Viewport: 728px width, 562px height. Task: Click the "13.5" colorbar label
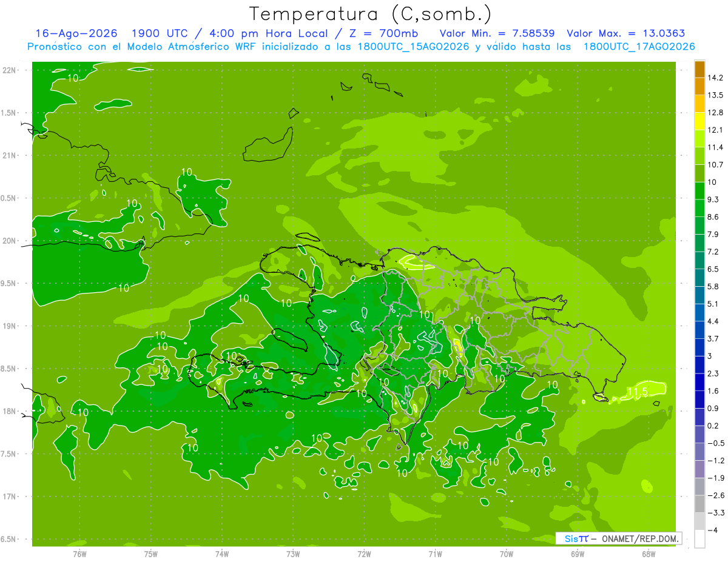pos(715,95)
